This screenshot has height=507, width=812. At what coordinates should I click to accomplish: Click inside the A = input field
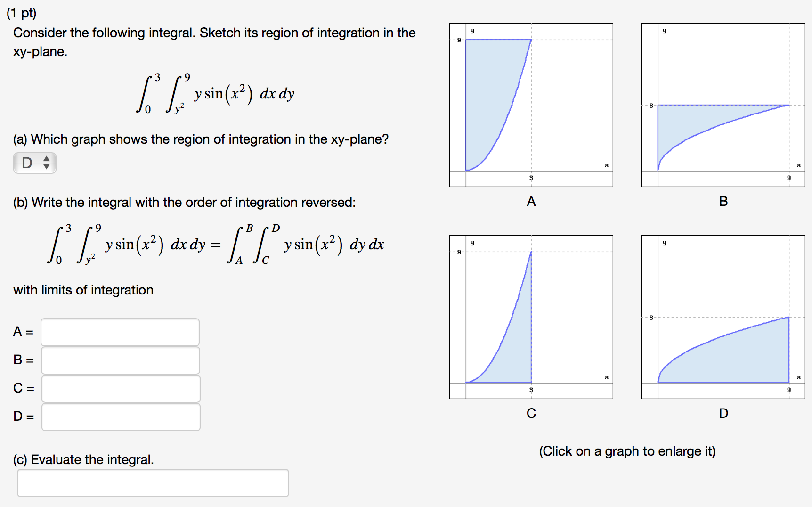tap(120, 332)
